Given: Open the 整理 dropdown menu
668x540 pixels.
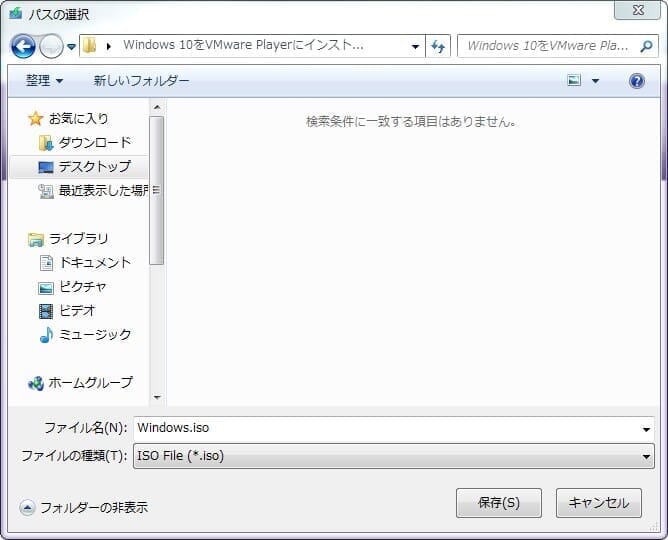Looking at the screenshot, I should [44, 80].
